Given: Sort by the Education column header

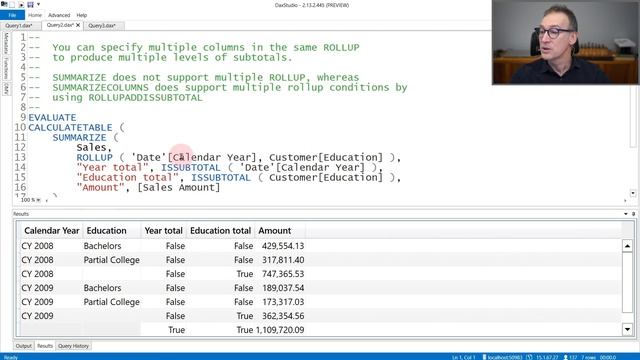Looking at the screenshot, I should (112, 231).
